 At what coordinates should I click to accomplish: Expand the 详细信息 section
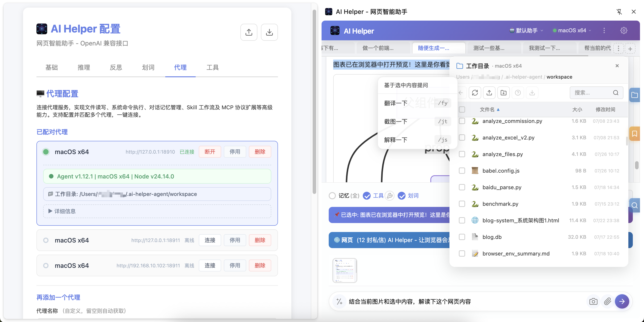157,211
